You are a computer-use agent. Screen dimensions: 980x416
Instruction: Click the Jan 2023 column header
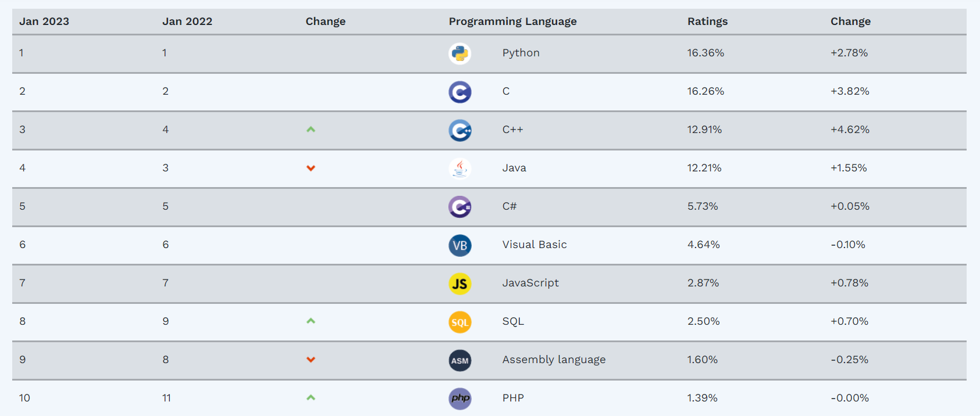click(44, 21)
